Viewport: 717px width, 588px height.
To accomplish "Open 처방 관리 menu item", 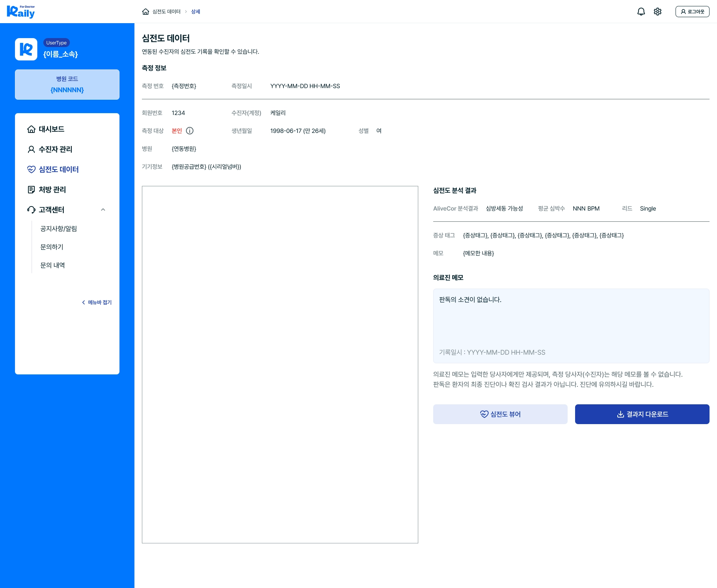I will (x=52, y=190).
